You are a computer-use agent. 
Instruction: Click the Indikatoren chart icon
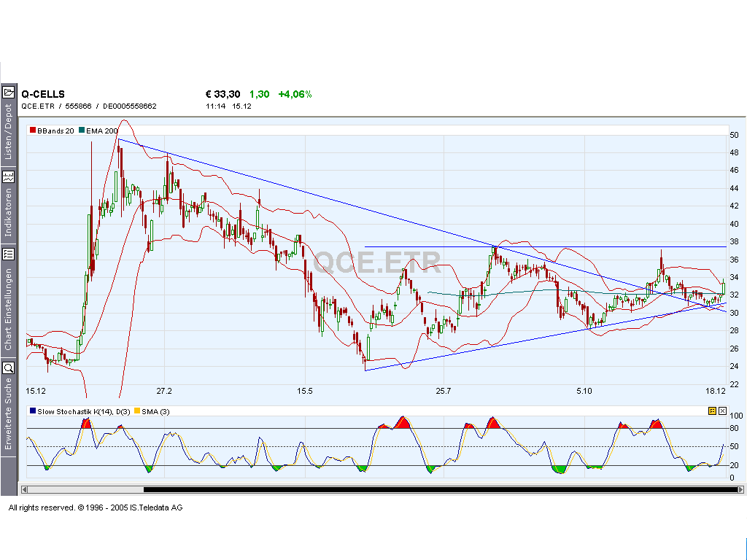tap(9, 177)
